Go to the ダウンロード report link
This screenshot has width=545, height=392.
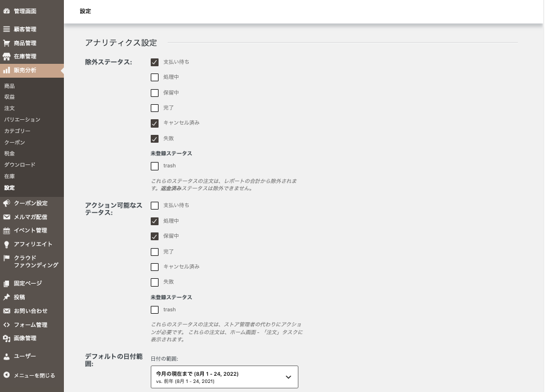20,165
